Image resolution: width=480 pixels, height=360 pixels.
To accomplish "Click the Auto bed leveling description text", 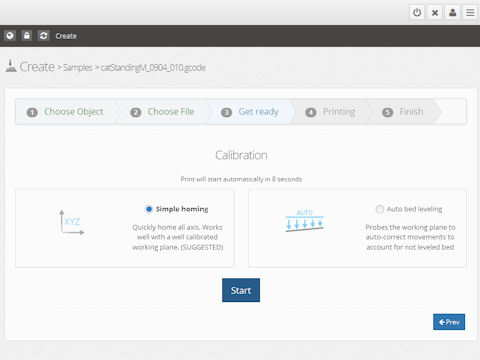I will (410, 237).
